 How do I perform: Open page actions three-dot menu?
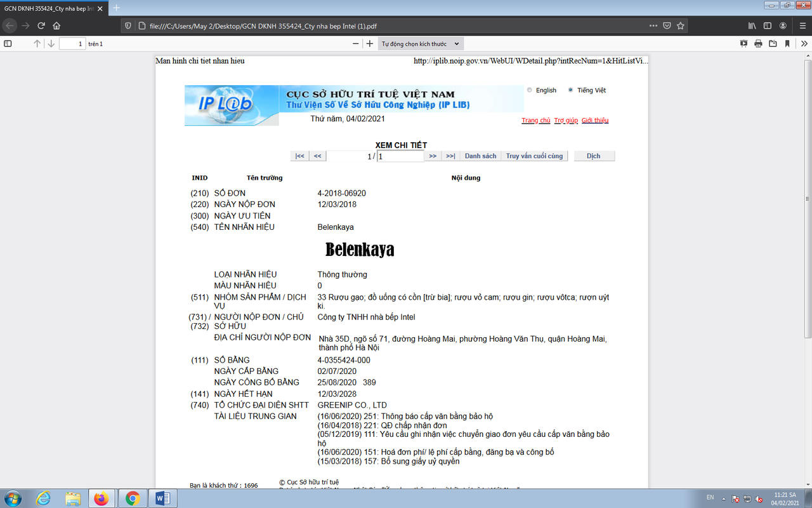point(653,26)
